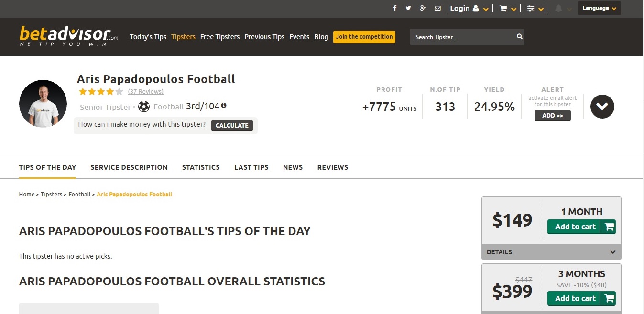Click the notification bell icon
The width and height of the screenshot is (644, 314).
pos(558,9)
